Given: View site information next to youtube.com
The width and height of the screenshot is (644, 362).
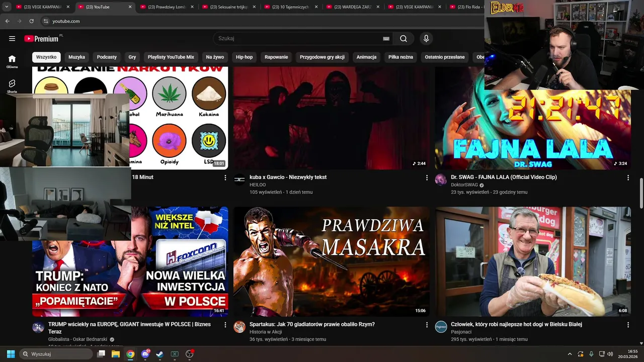Looking at the screenshot, I should 46,21.
